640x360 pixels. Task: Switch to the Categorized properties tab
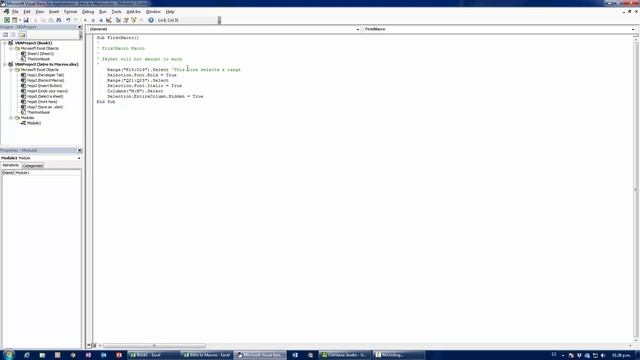[x=33, y=166]
